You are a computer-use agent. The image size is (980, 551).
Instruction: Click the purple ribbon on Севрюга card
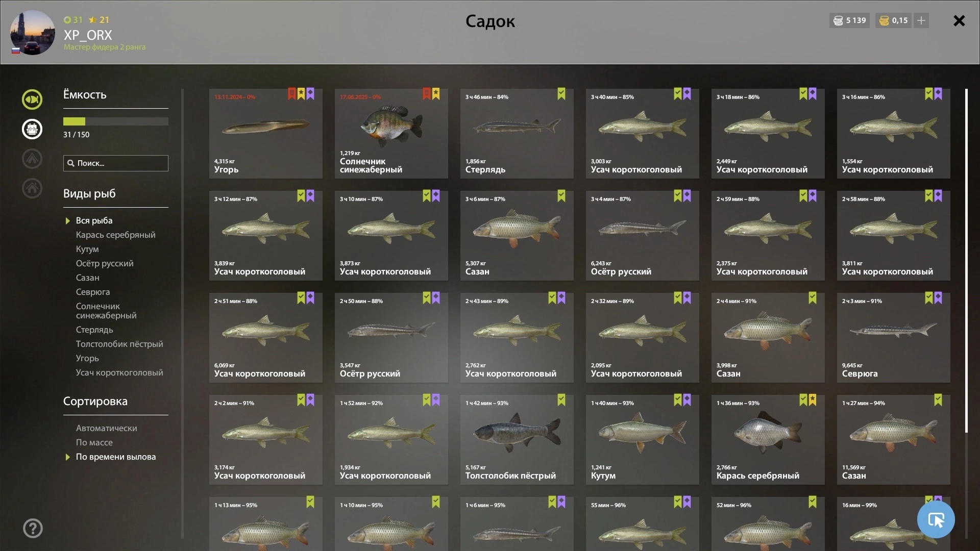[938, 298]
